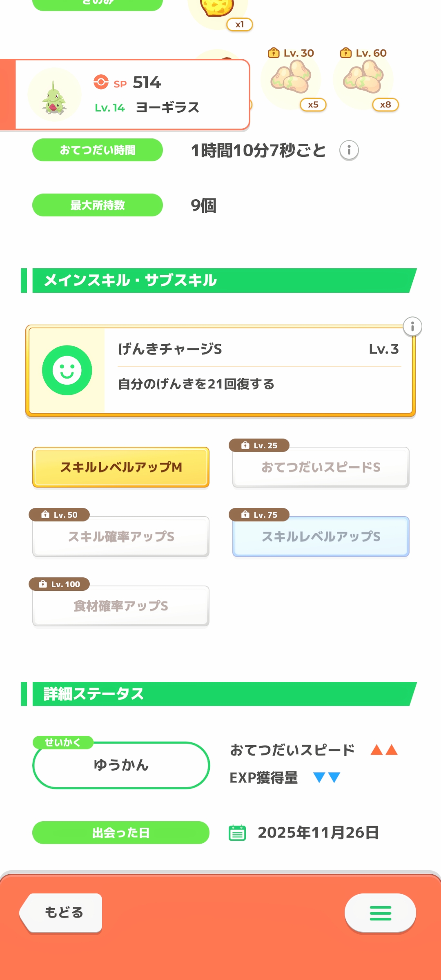The width and height of the screenshot is (441, 980).
Task: Tap the SP Poké Ball icon
Action: pyautogui.click(x=101, y=82)
